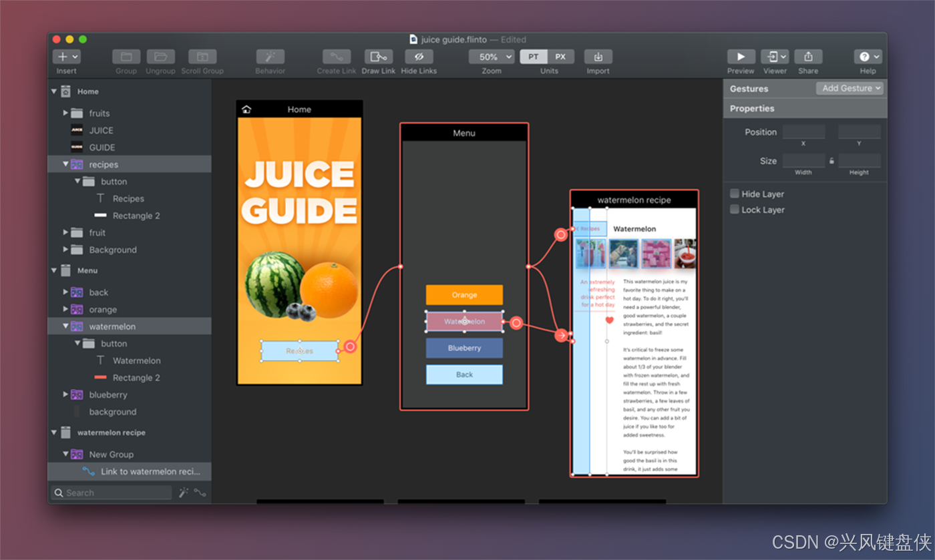Expand the fruits folder

(65, 113)
